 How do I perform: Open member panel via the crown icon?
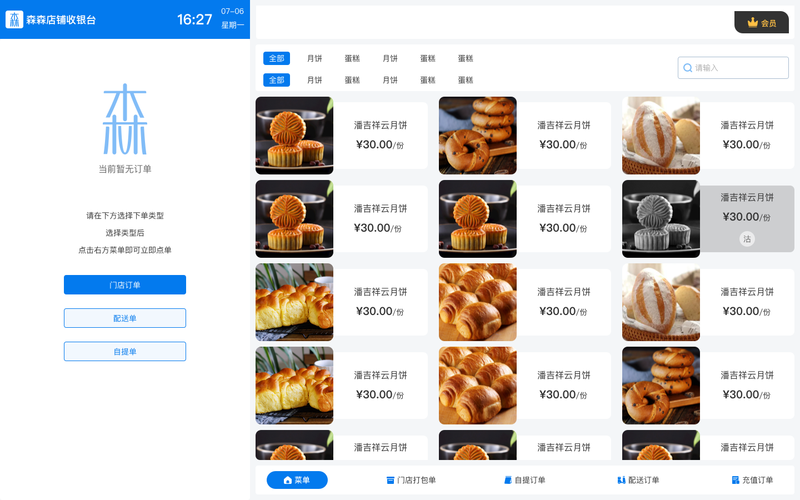point(752,22)
